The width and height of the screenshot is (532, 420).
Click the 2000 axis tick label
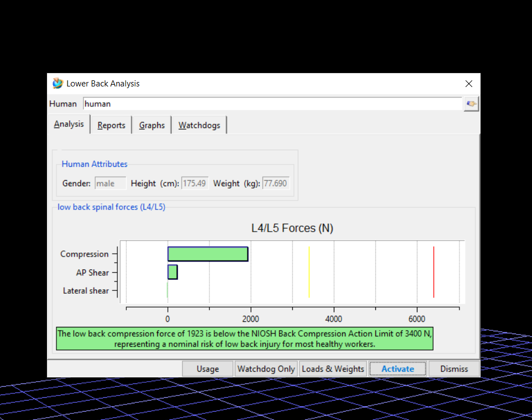(x=250, y=319)
